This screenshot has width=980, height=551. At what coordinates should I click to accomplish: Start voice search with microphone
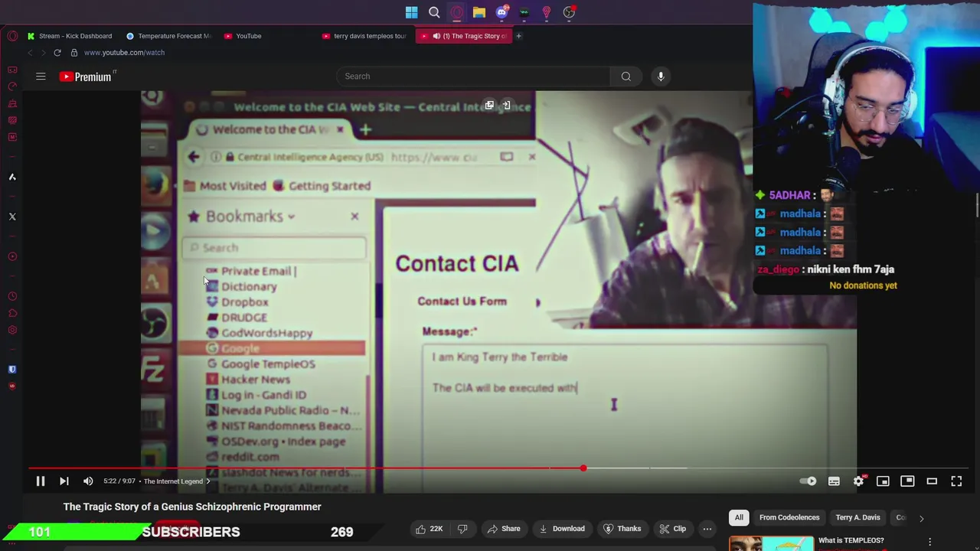click(661, 76)
